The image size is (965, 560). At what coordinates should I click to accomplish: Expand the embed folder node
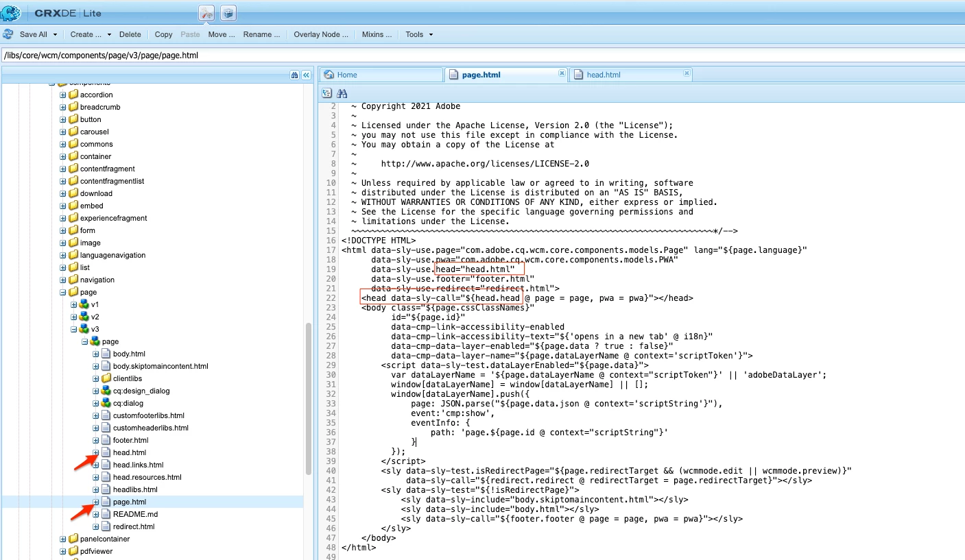coord(63,206)
